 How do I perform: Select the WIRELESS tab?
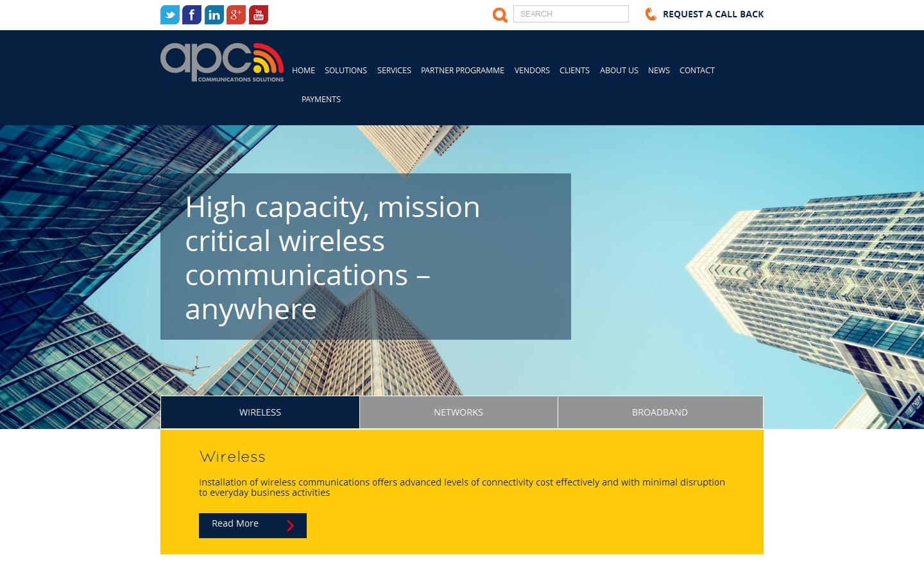pyautogui.click(x=259, y=412)
